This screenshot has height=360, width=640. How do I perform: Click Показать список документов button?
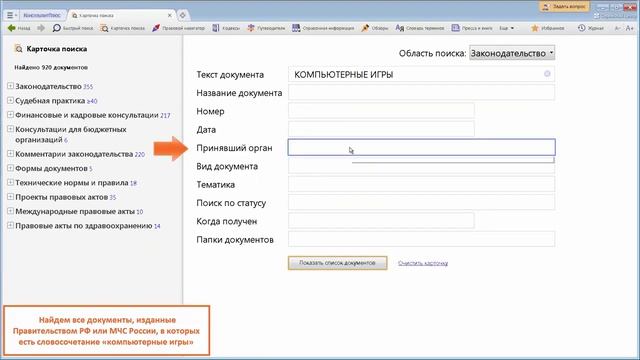337,263
